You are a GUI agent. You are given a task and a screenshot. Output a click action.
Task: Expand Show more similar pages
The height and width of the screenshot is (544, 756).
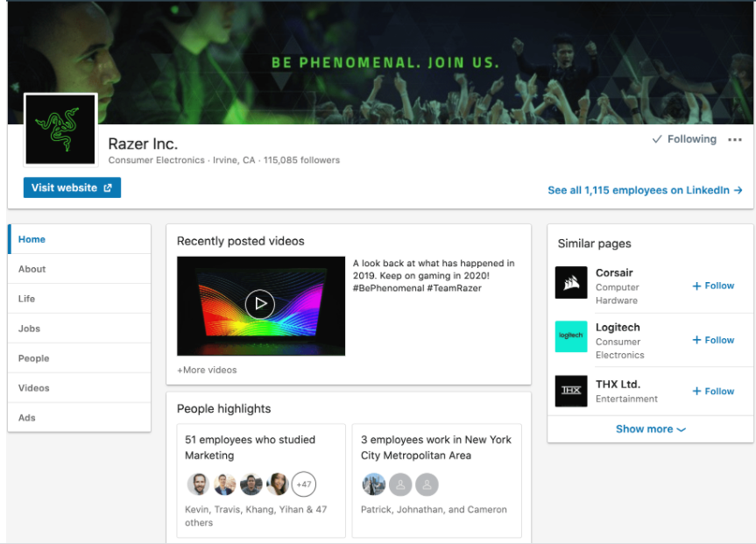650,428
